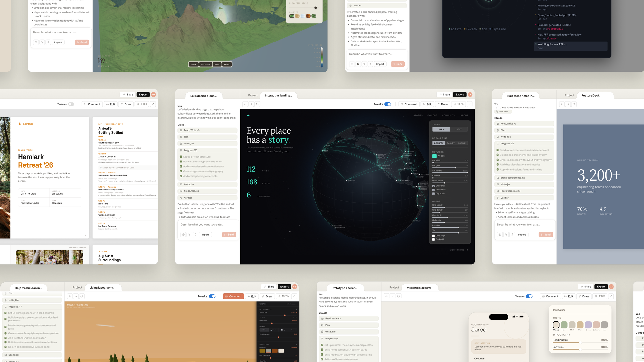Click back arrow in Interactive landing preview

(x=245, y=104)
